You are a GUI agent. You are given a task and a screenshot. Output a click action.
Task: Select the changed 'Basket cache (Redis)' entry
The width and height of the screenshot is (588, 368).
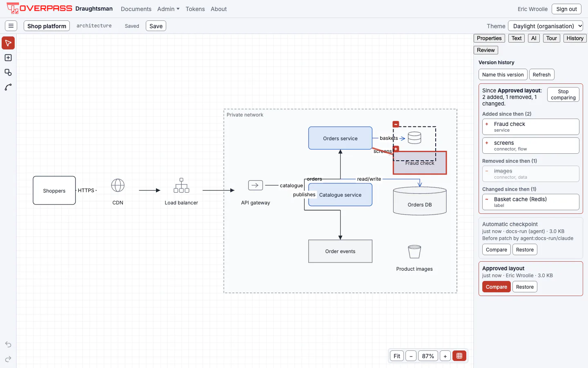pos(531,202)
